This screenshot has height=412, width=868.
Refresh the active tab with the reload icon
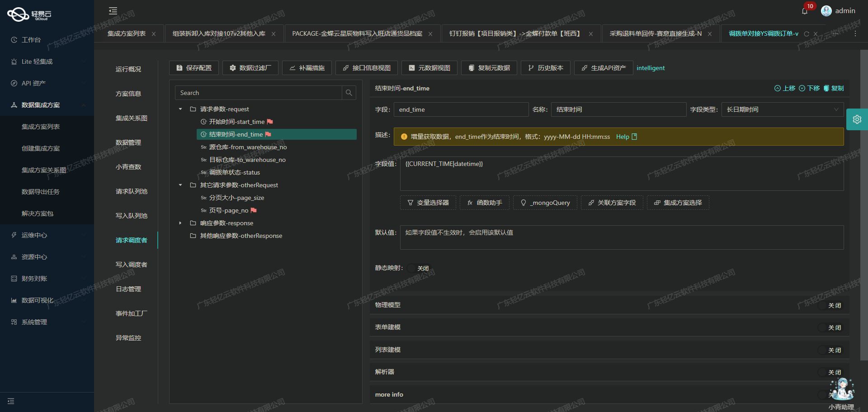pos(807,34)
